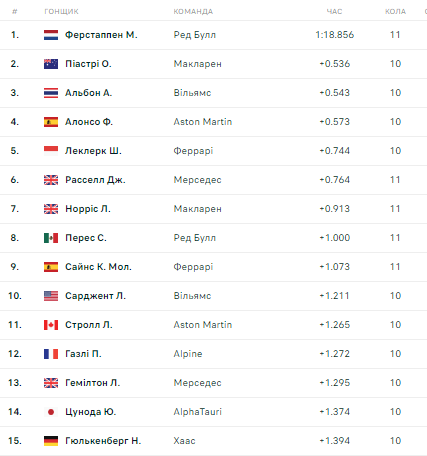
Task: Click the French flag beside Газлі П.
Action: click(x=51, y=354)
